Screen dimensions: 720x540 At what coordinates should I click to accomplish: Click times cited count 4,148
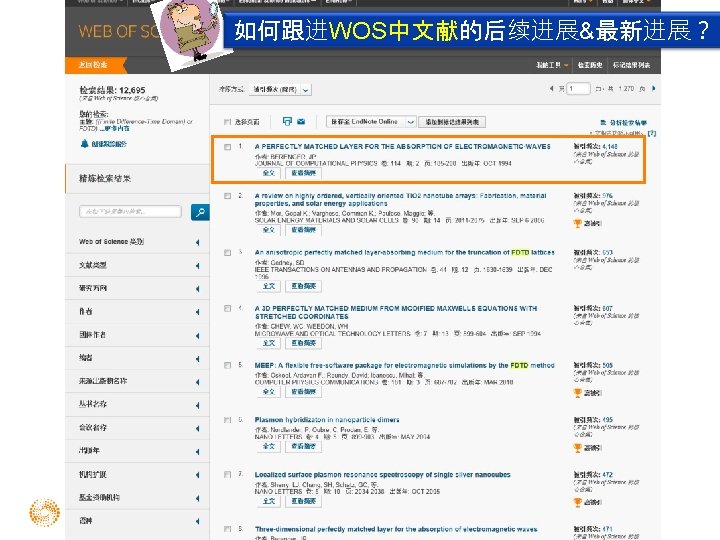coord(610,146)
